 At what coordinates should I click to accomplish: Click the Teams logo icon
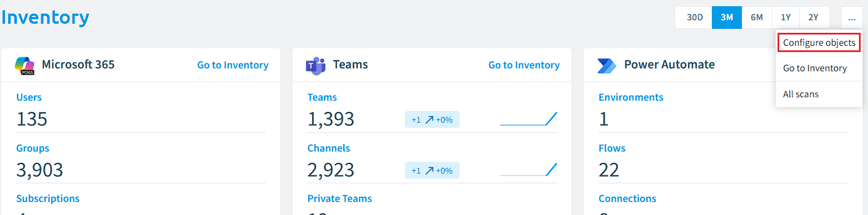pyautogui.click(x=316, y=66)
